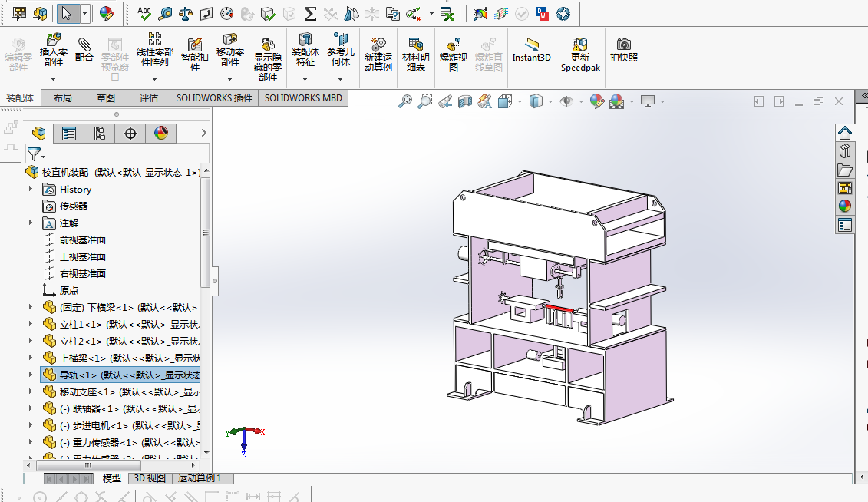Viewport: 868px width, 502px height.
Task: Toggle the Select arrow cursor tool
Action: (68, 13)
